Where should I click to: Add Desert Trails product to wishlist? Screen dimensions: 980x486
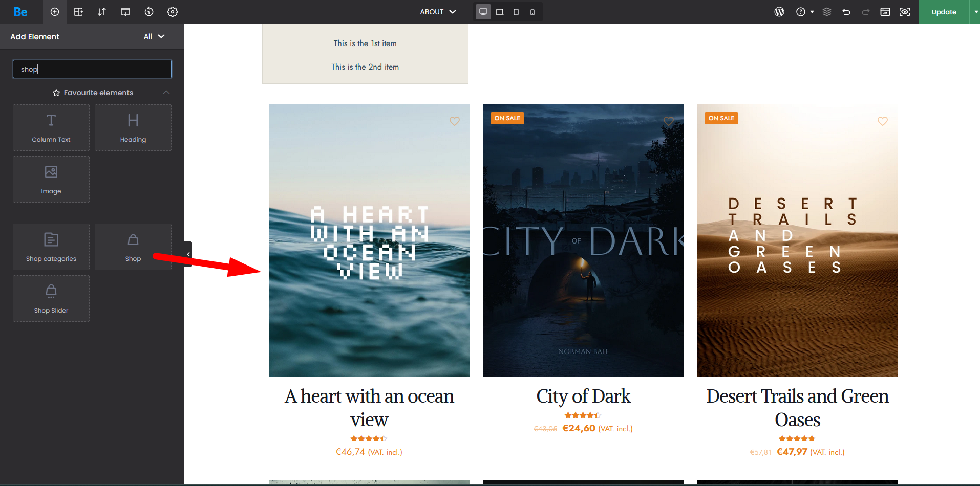(x=883, y=121)
